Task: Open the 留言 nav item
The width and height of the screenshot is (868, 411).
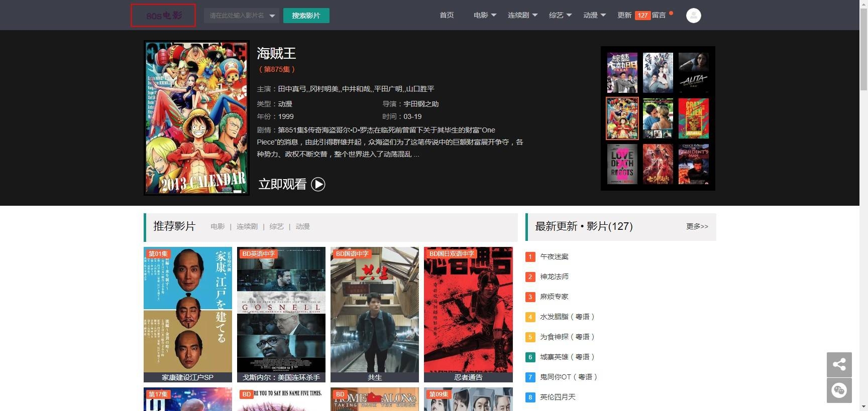Action: click(659, 15)
